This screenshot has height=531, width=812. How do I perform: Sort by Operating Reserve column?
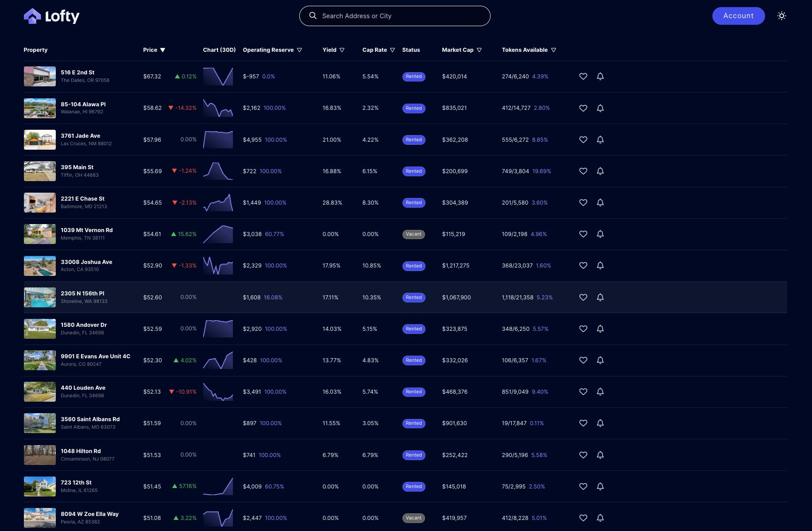coord(299,50)
